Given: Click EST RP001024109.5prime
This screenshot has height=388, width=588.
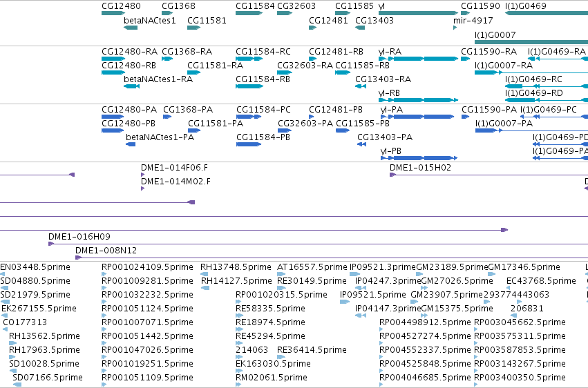Looking at the screenshot, I should (x=104, y=274).
